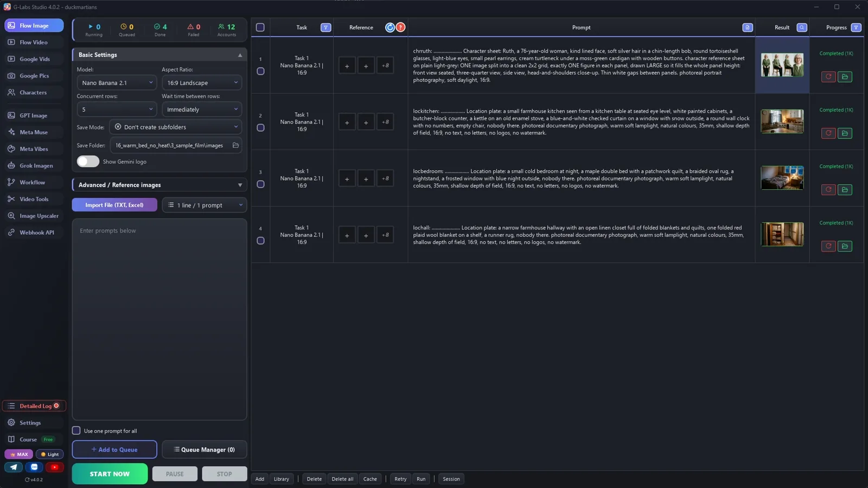Click the +8 reference button in the lockitchen row
This screenshot has width=868, height=488.
coord(385,122)
